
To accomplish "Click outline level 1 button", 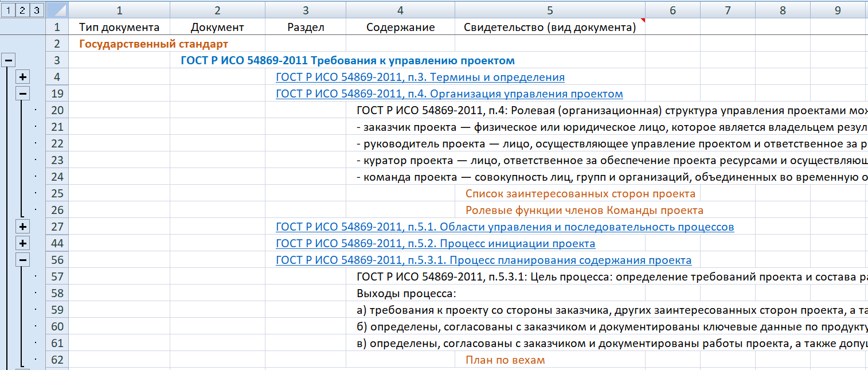I will (x=7, y=10).
